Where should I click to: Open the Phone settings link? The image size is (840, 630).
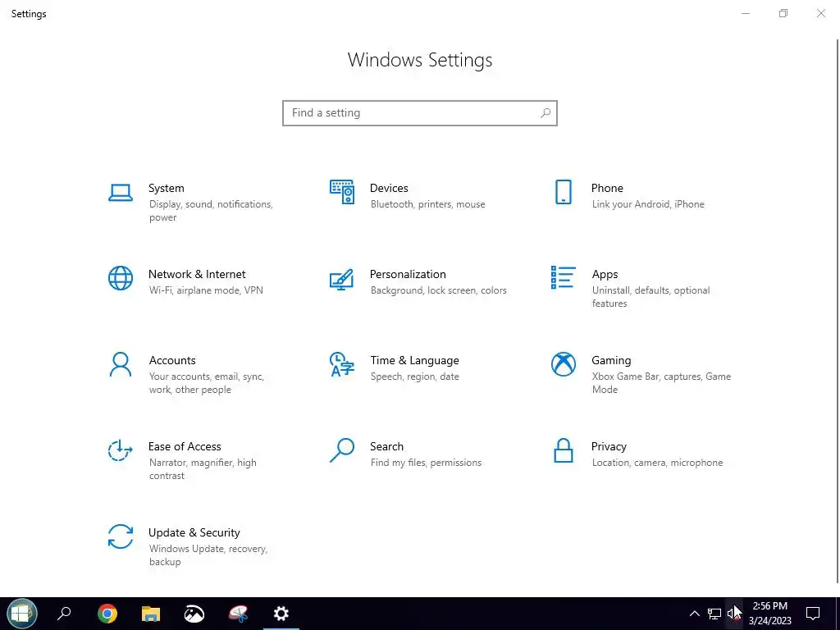(607, 188)
